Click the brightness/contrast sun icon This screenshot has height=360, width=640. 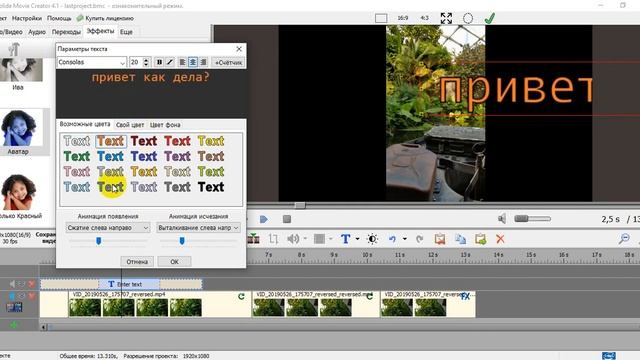click(372, 239)
